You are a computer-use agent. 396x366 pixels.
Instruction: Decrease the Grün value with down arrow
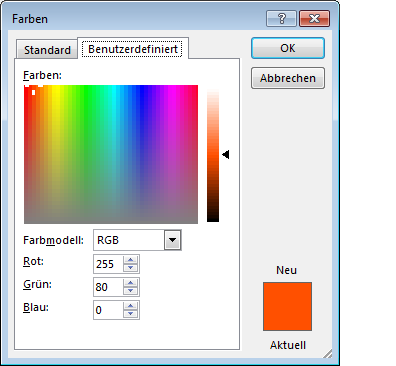click(130, 291)
